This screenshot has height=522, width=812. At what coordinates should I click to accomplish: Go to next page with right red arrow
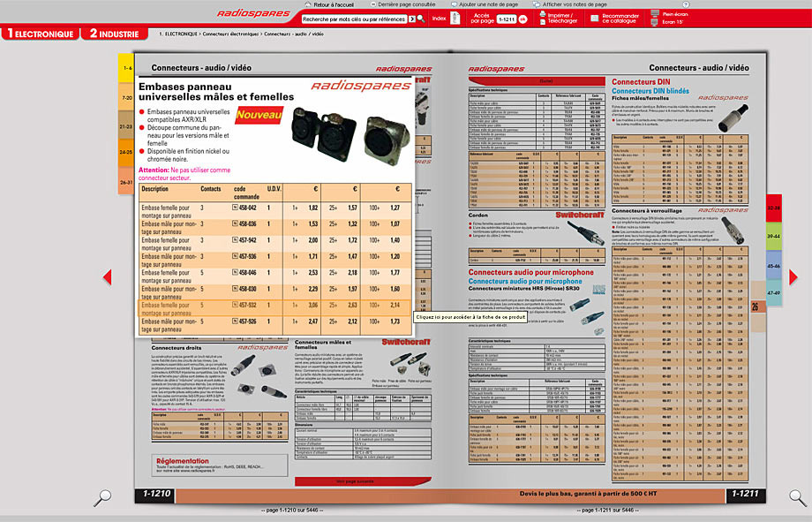pos(793,277)
